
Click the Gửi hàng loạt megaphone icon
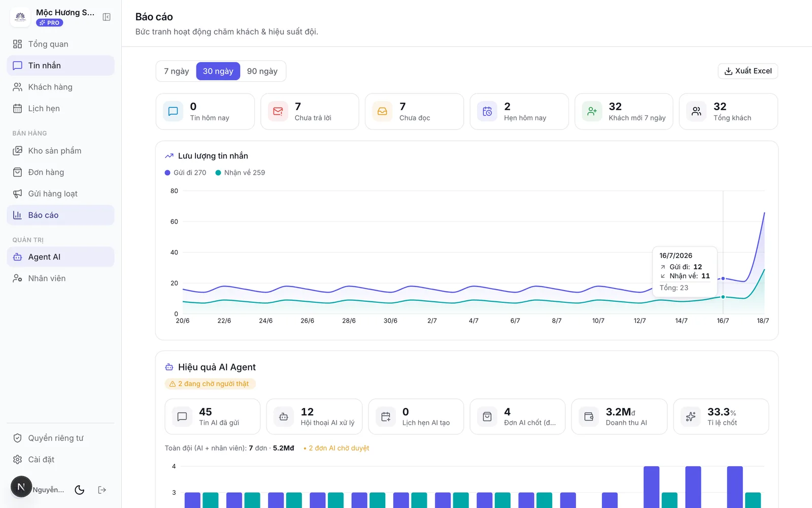[x=17, y=194]
